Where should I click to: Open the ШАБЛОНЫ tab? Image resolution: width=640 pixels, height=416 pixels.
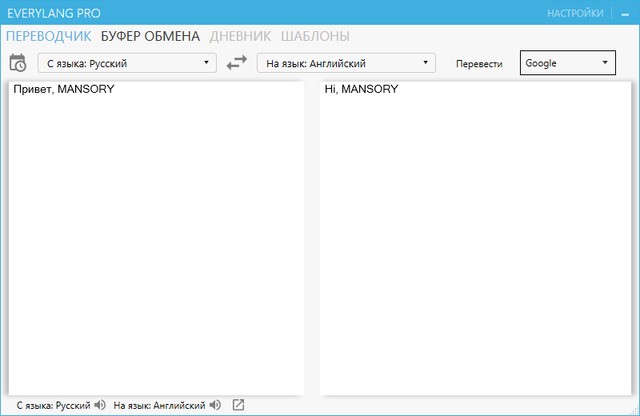coord(315,36)
